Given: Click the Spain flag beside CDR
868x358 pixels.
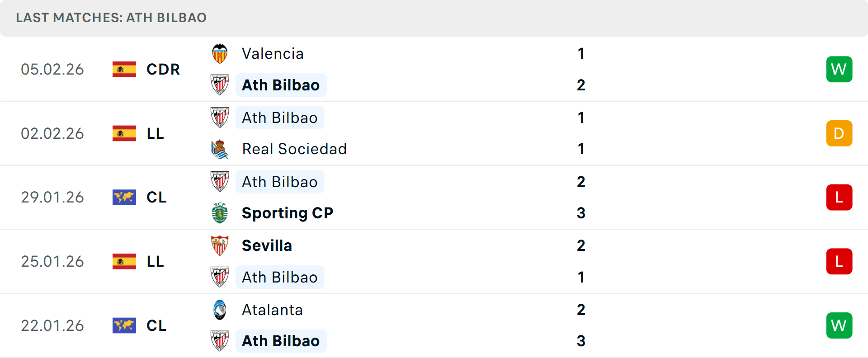Looking at the screenshot, I should coord(124,69).
